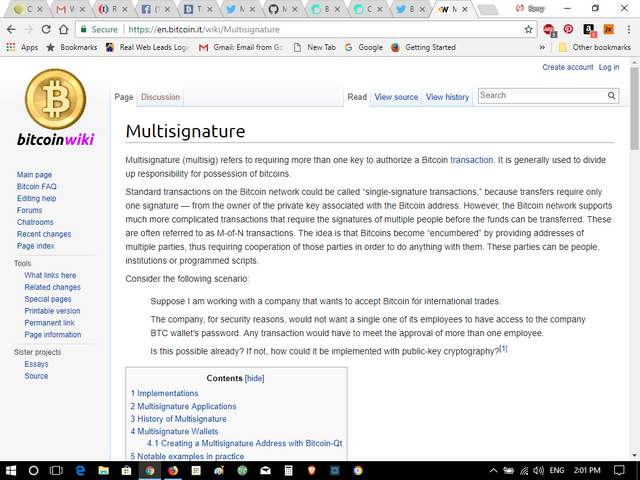Jump to History of Multisignature section

tap(178, 419)
